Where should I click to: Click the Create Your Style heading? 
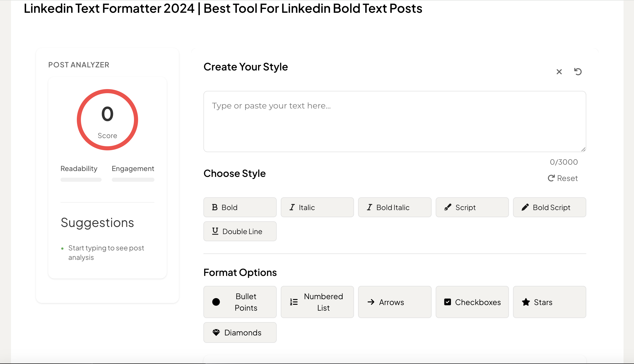coord(246,67)
